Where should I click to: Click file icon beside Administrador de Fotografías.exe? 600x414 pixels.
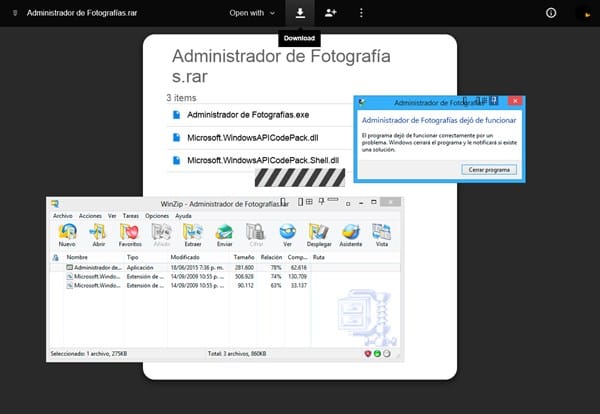[176, 115]
